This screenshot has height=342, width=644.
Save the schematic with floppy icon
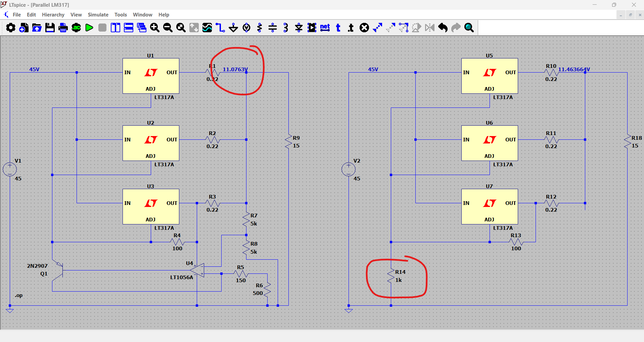pyautogui.click(x=50, y=28)
